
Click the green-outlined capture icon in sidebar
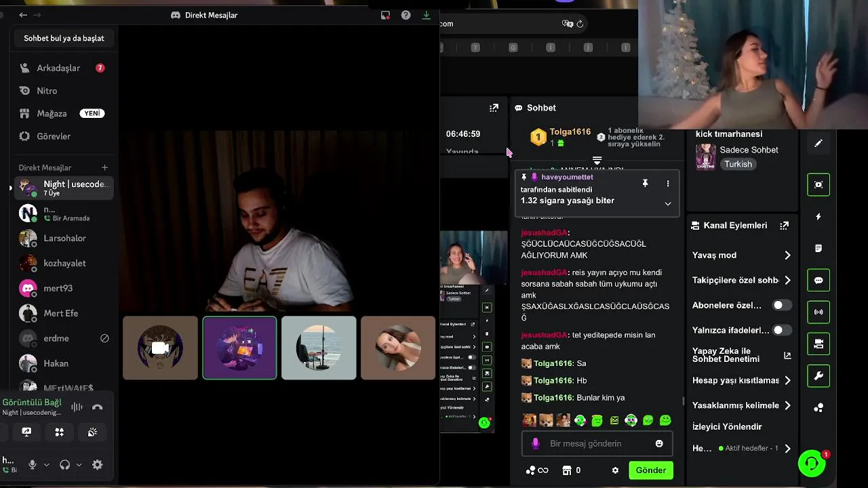pos(818,184)
